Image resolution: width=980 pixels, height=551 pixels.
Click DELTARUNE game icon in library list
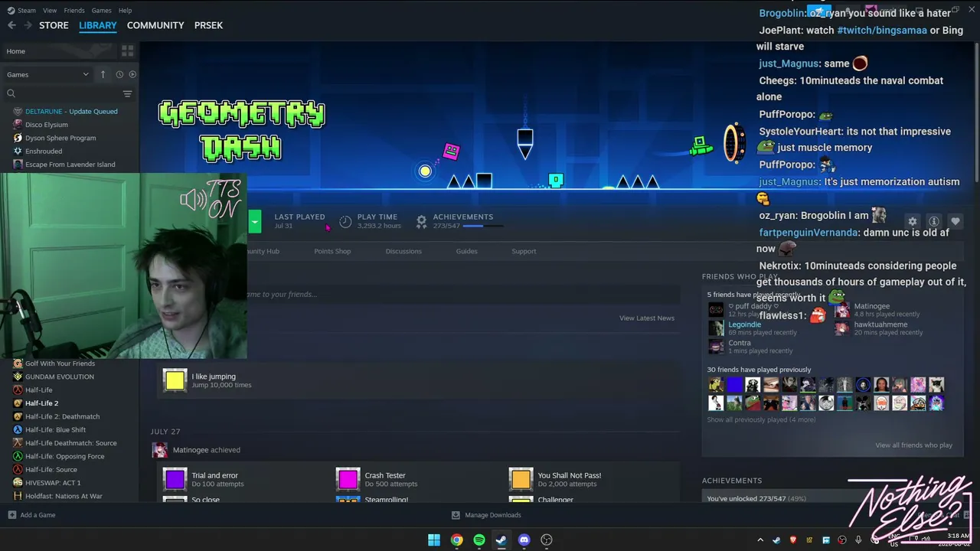18,111
